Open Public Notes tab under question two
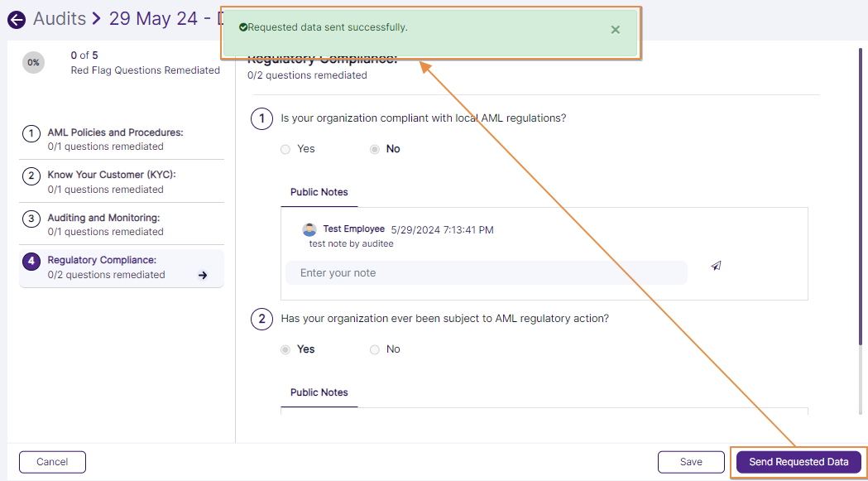Image resolution: width=868 pixels, height=481 pixels. [x=319, y=392]
